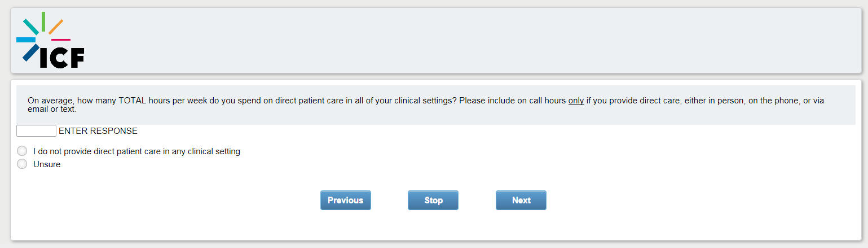
Task: Advance with the Next button
Action: (521, 200)
